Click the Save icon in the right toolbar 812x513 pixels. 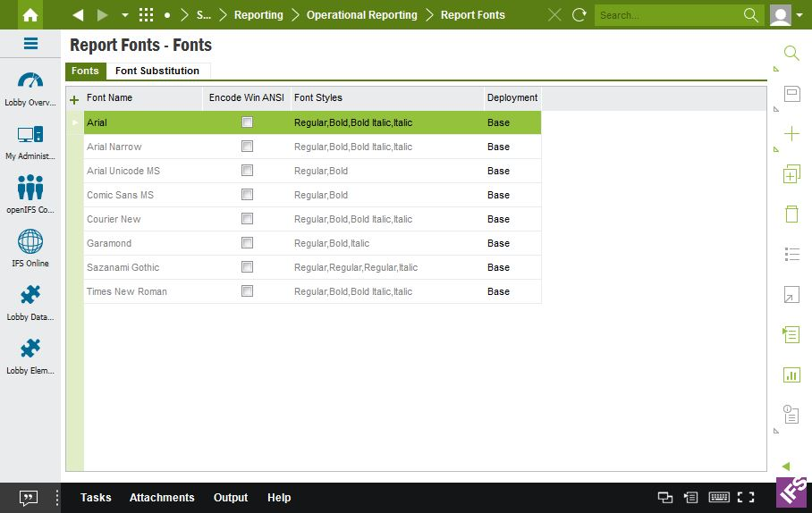[x=791, y=94]
